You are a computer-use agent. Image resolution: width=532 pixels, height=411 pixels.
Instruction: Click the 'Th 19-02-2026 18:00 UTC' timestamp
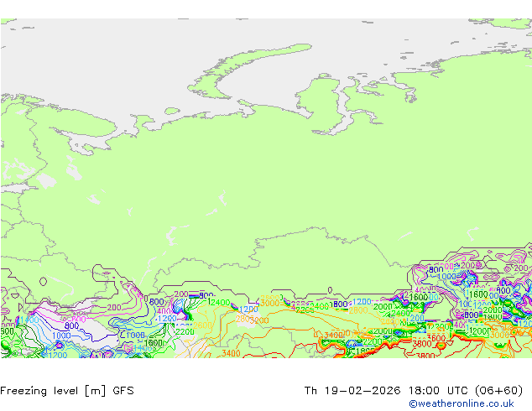point(386,391)
